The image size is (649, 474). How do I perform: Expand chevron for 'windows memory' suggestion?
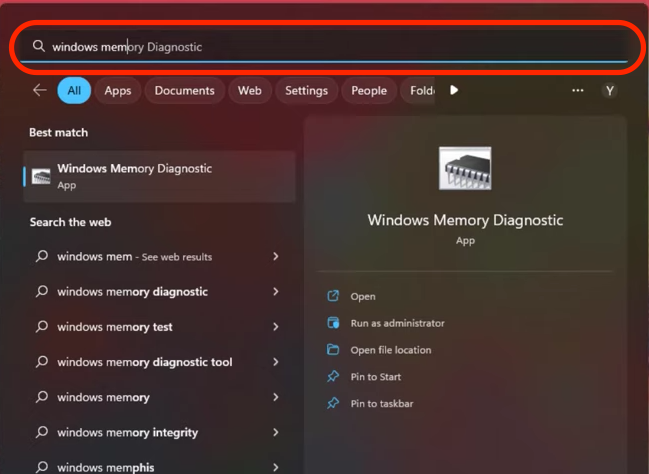[x=276, y=397]
